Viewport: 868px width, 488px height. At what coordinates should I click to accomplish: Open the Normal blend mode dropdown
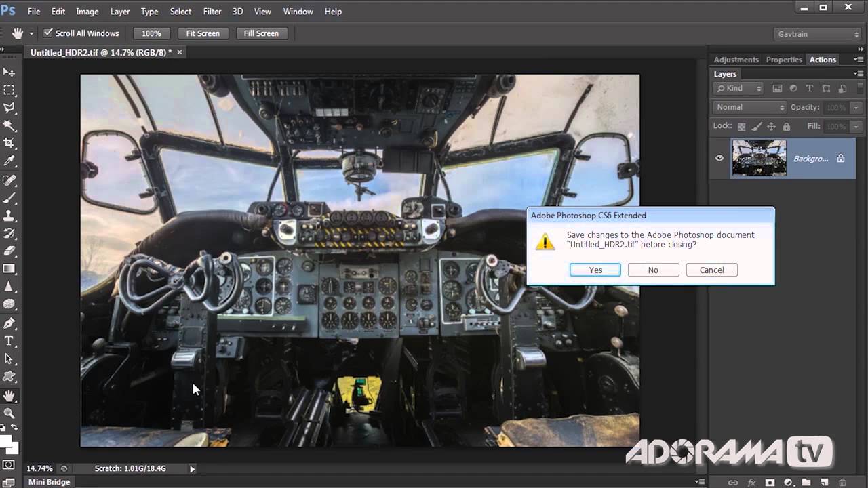[749, 107]
